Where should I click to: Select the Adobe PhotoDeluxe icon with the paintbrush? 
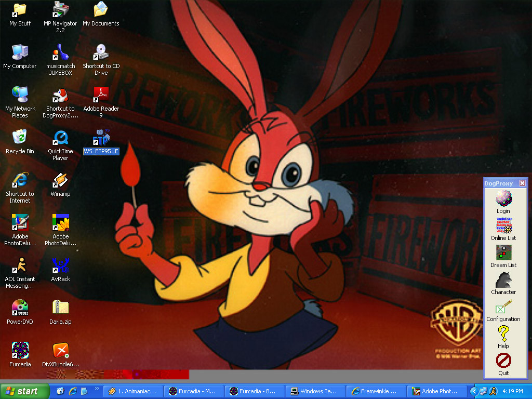click(x=20, y=230)
